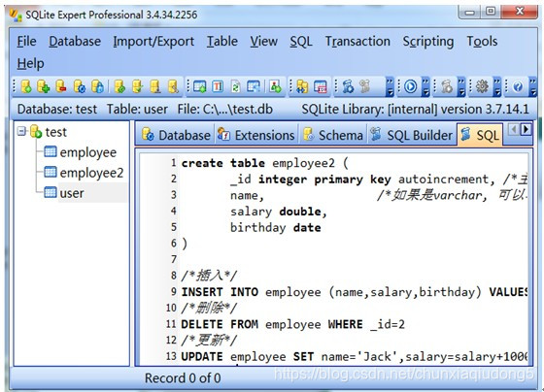Click the test database icon in tree
The height and width of the screenshot is (392, 544).
tap(36, 132)
